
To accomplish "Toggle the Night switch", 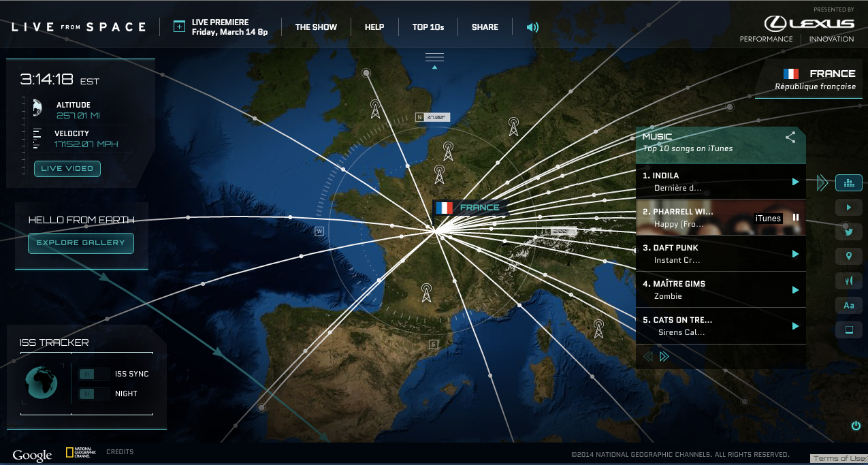I will tap(94, 394).
